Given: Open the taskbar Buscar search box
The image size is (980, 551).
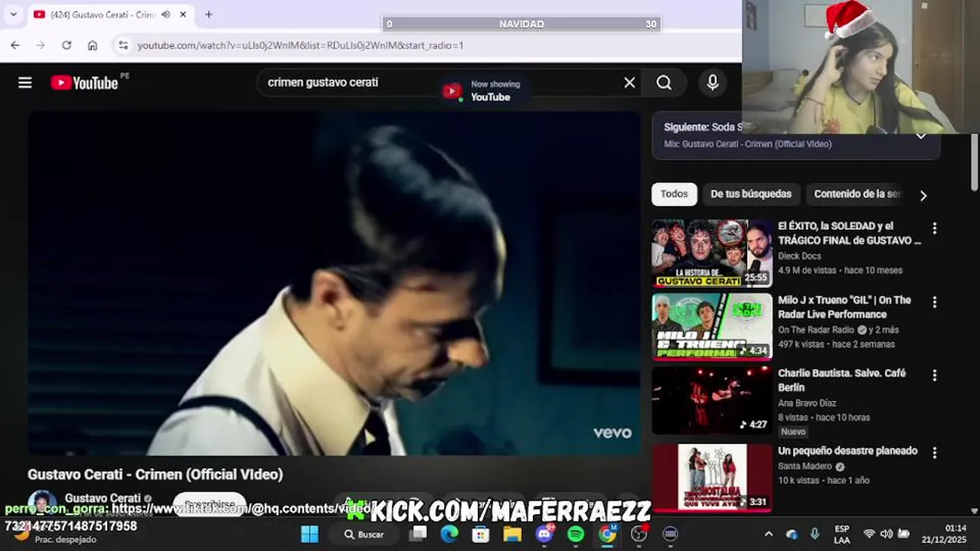Looking at the screenshot, I should pos(364,534).
